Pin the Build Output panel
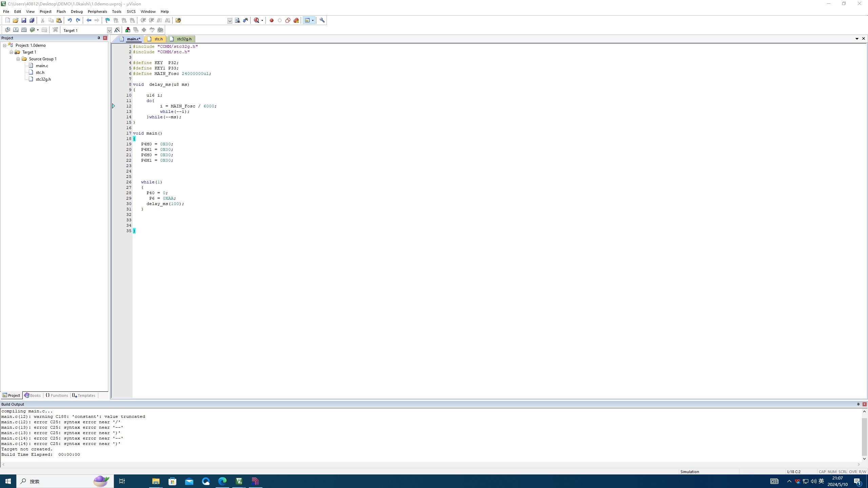 pos(858,404)
